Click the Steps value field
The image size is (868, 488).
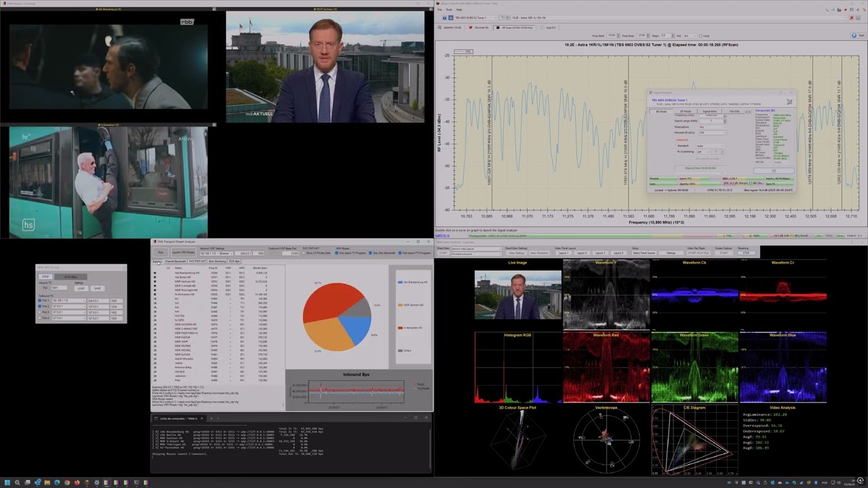pos(666,35)
